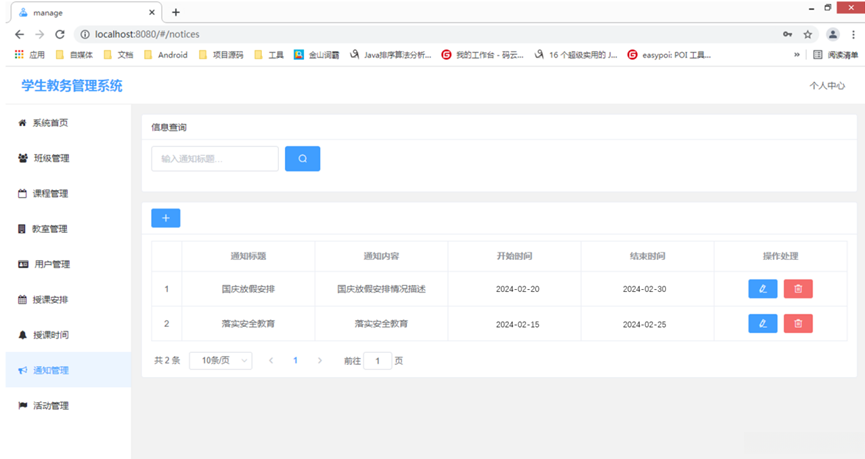Open the Java排序算法分析 bookmark
Image resolution: width=865 pixels, height=459 pixels.
[391, 55]
